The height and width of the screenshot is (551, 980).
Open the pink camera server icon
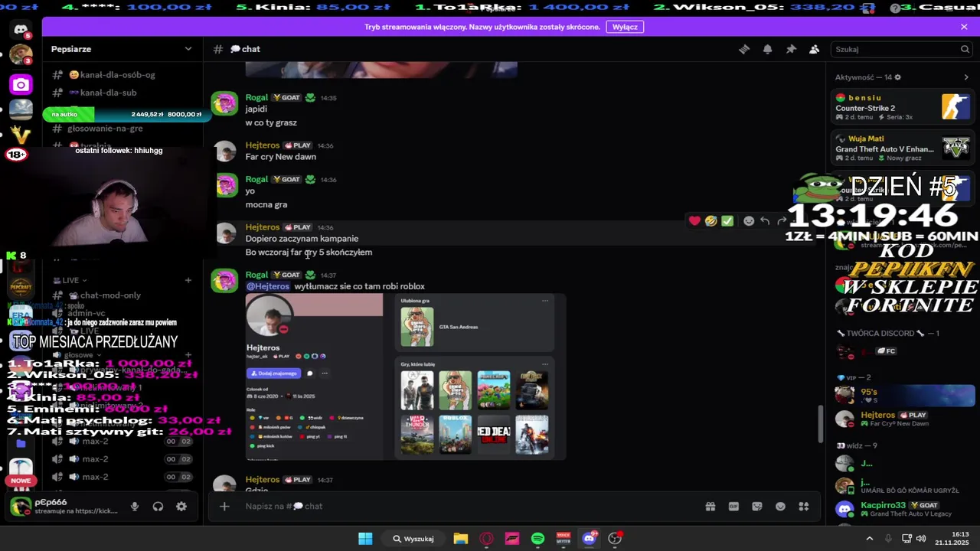pos(21,84)
